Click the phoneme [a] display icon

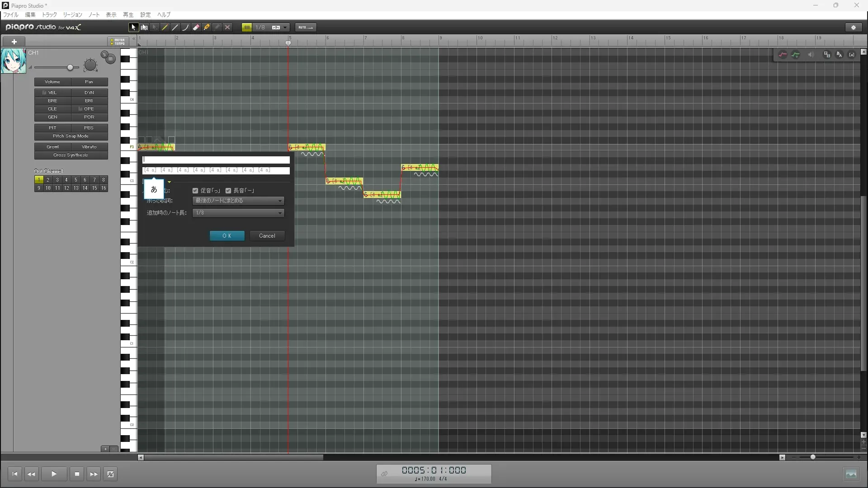pyautogui.click(x=852, y=55)
